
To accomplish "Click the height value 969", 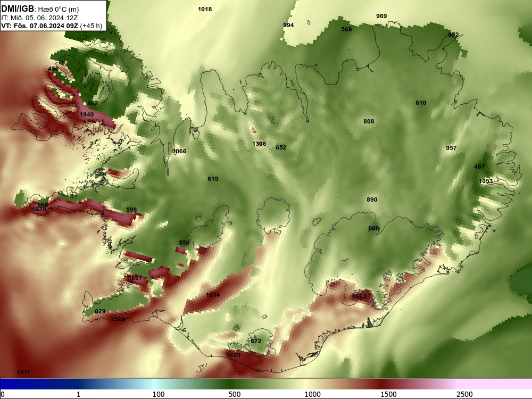I will (381, 16).
